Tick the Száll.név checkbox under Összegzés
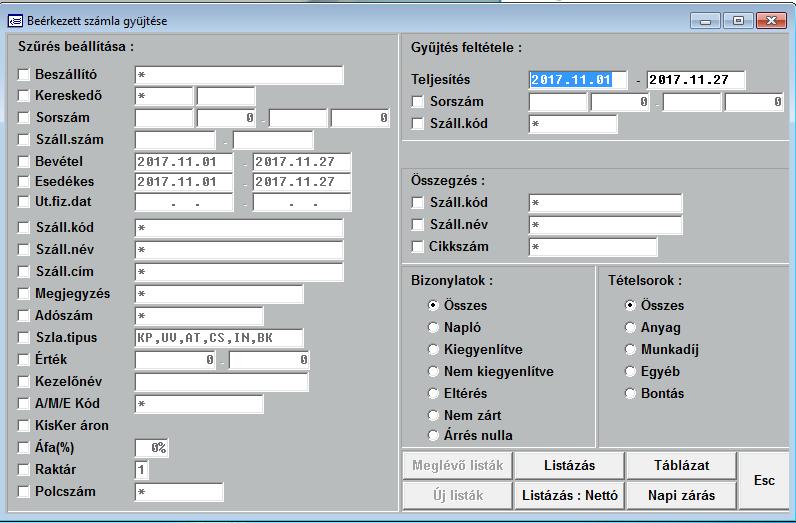The image size is (796, 523). point(418,224)
